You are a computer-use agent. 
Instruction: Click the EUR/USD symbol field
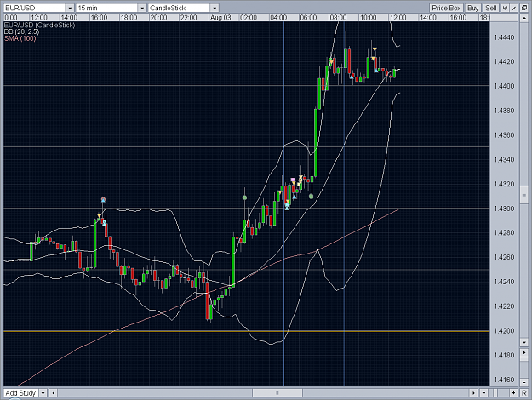pos(35,8)
